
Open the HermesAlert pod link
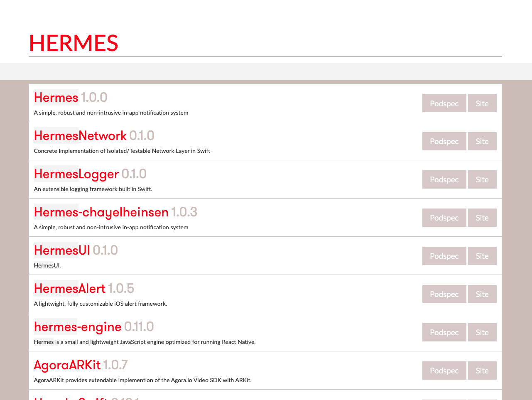click(x=70, y=288)
